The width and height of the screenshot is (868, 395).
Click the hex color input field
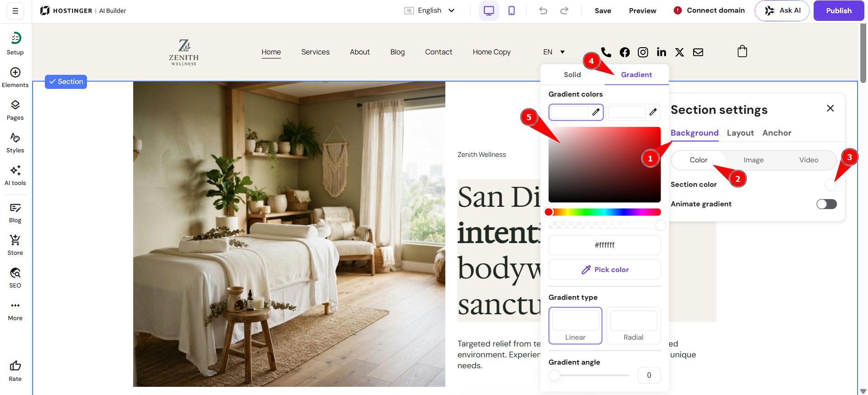pyautogui.click(x=605, y=245)
